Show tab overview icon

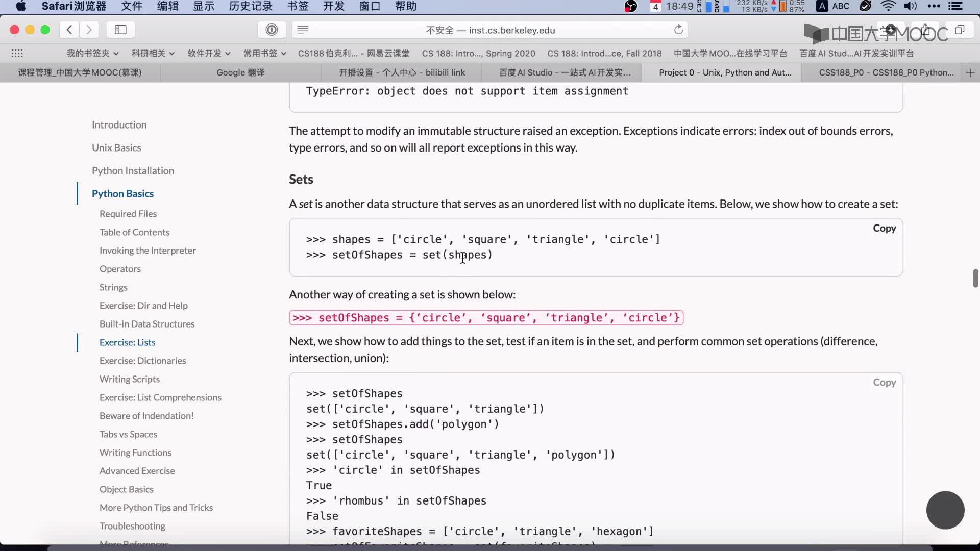(x=960, y=30)
